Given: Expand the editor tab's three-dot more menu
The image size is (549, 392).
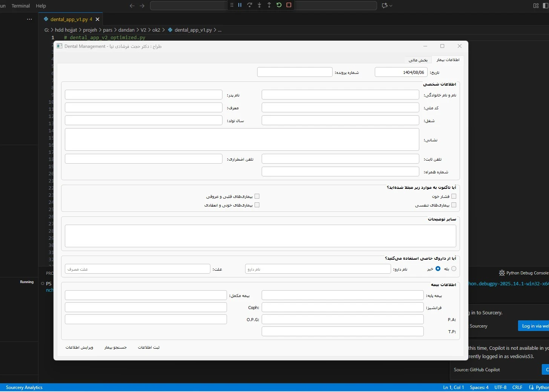Looking at the screenshot, I should (x=29, y=19).
